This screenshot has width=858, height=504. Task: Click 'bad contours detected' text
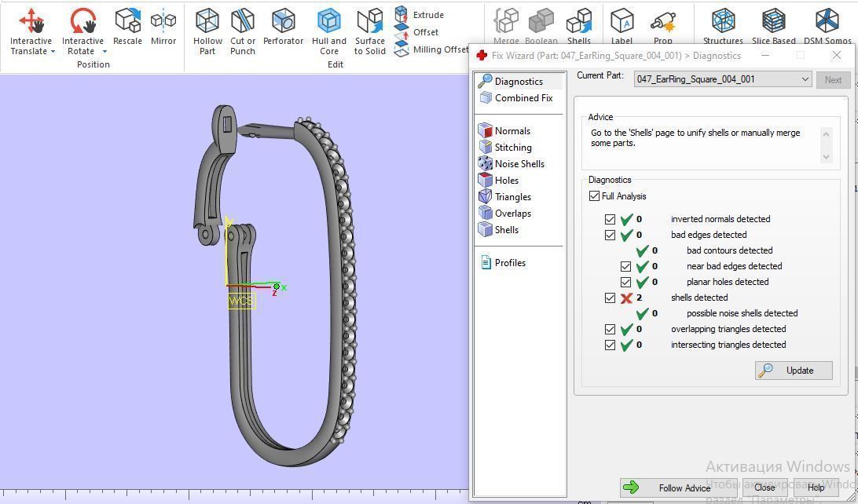[x=729, y=250]
